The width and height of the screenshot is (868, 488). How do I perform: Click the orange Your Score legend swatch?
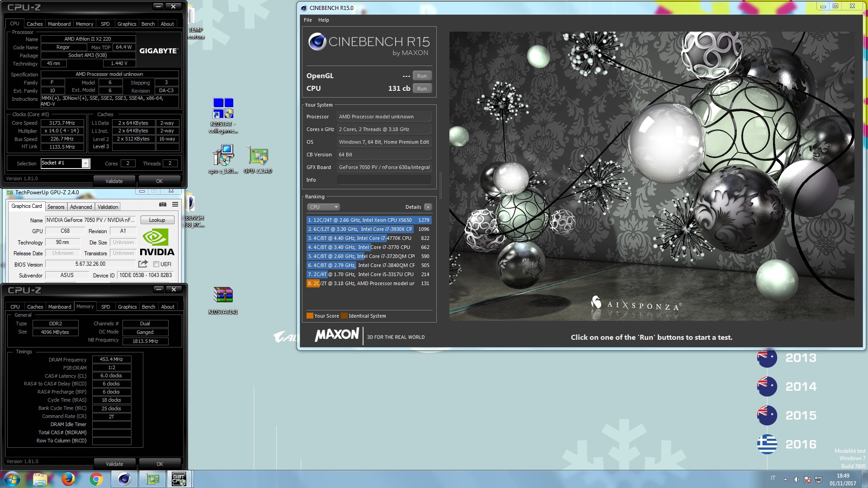point(310,316)
